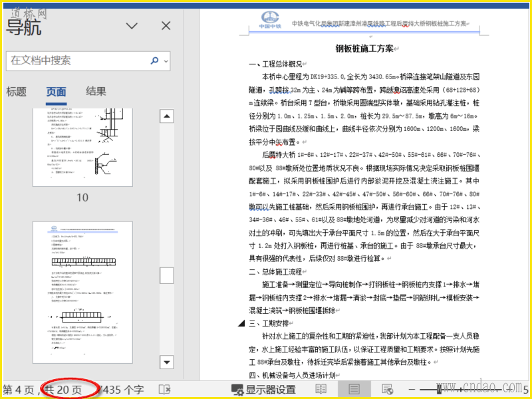Switch to Print Layout view
Image resolution: width=532 pixels, height=399 pixels.
[x=354, y=389]
